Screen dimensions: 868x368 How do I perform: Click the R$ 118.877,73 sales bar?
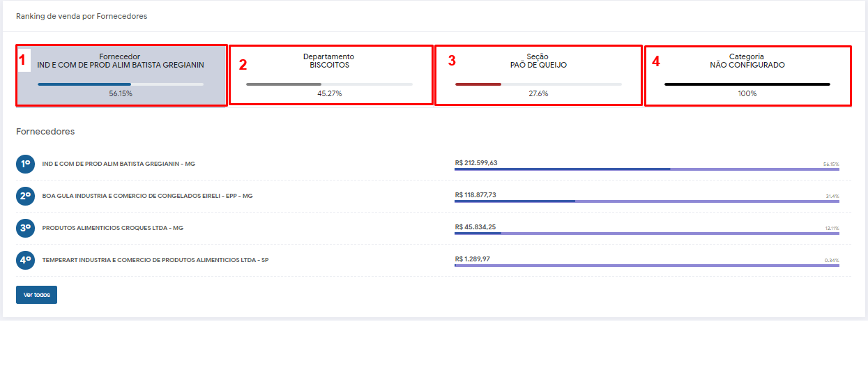(x=646, y=201)
